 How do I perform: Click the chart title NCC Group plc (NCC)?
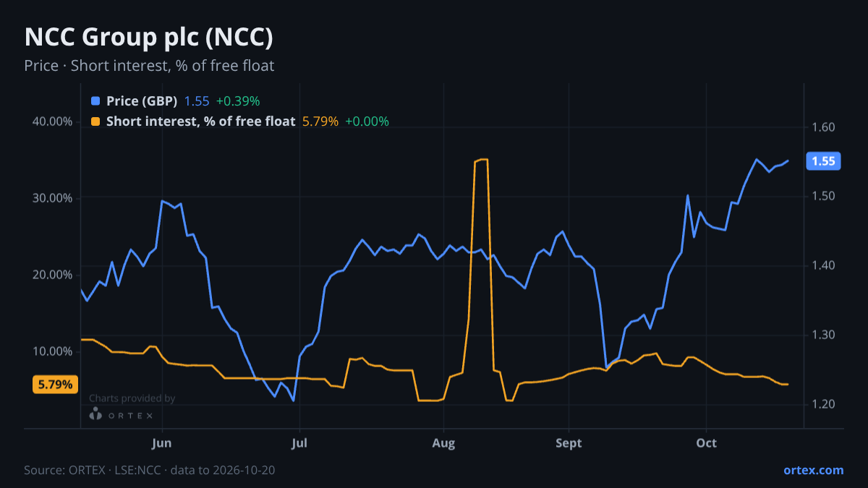pyautogui.click(x=148, y=38)
